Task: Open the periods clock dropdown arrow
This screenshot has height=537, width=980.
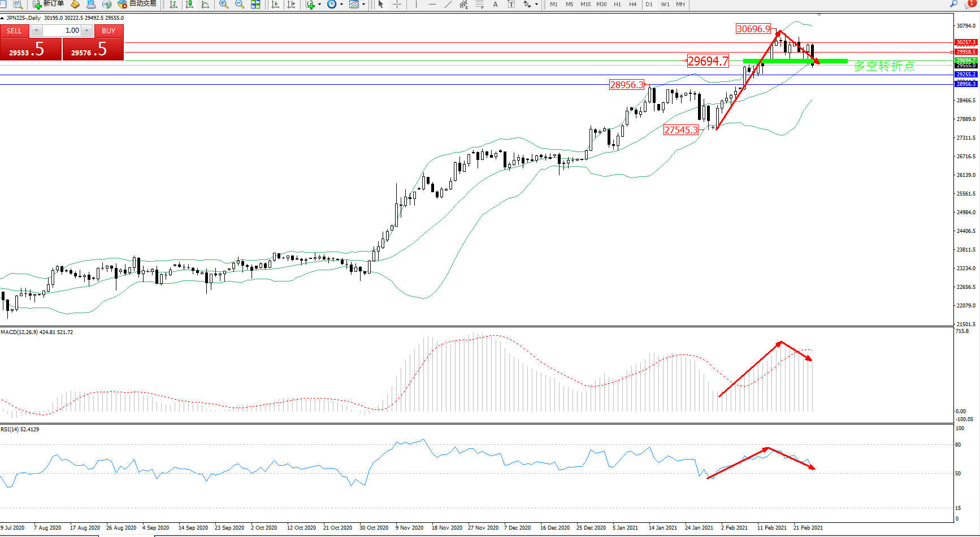Action: click(x=341, y=5)
